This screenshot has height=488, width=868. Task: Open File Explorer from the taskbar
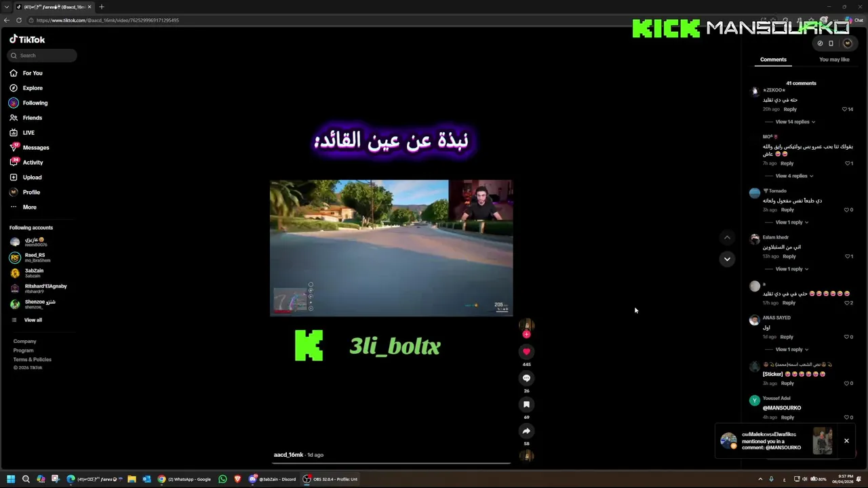coord(132,479)
